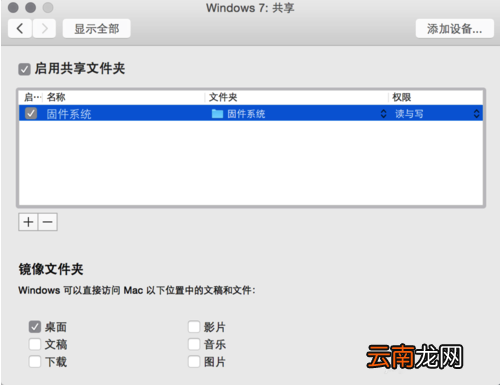
Task: Enable the 下载 mirror folder checkbox
Action: (35, 361)
